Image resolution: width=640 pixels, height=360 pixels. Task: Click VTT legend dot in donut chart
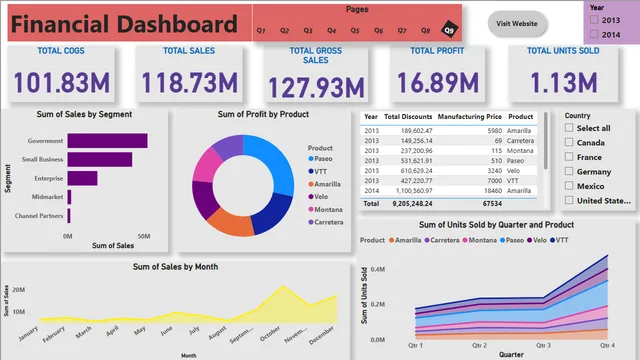(311, 171)
